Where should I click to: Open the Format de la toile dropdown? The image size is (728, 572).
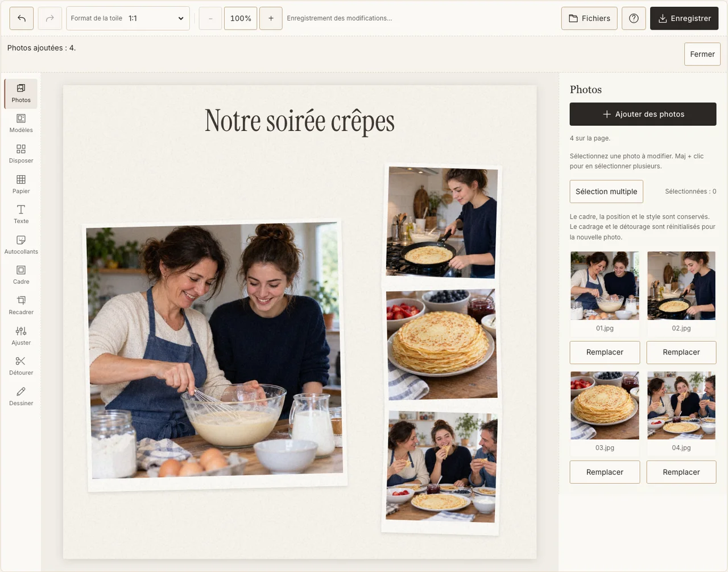coord(128,18)
